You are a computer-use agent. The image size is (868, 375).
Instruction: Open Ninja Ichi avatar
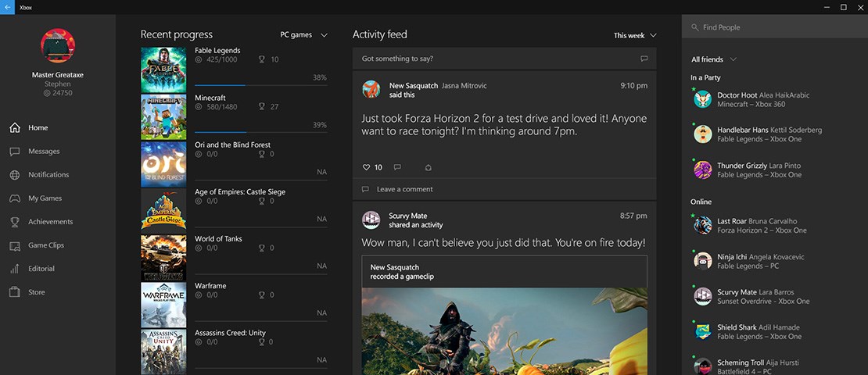702,260
